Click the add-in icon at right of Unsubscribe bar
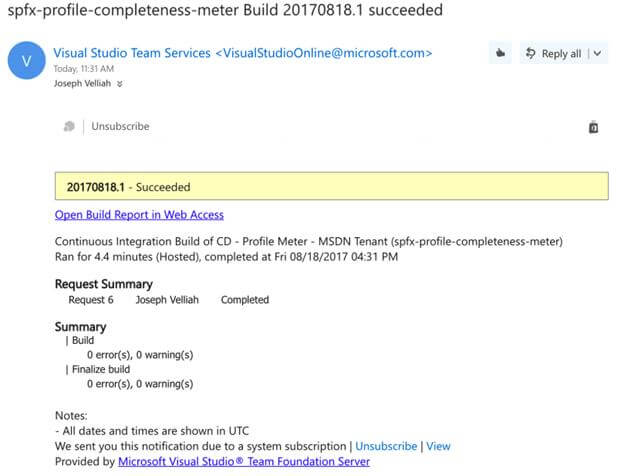 point(593,127)
